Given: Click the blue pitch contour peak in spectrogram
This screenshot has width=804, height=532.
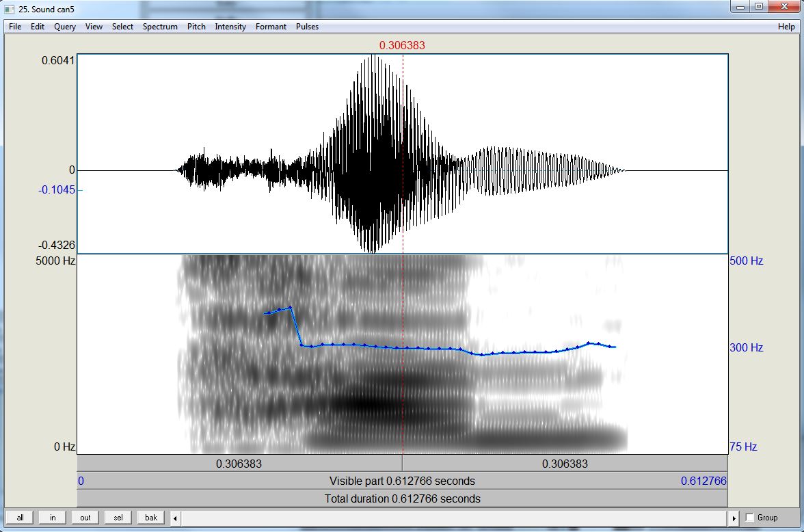Looking at the screenshot, I should pyautogui.click(x=291, y=307).
